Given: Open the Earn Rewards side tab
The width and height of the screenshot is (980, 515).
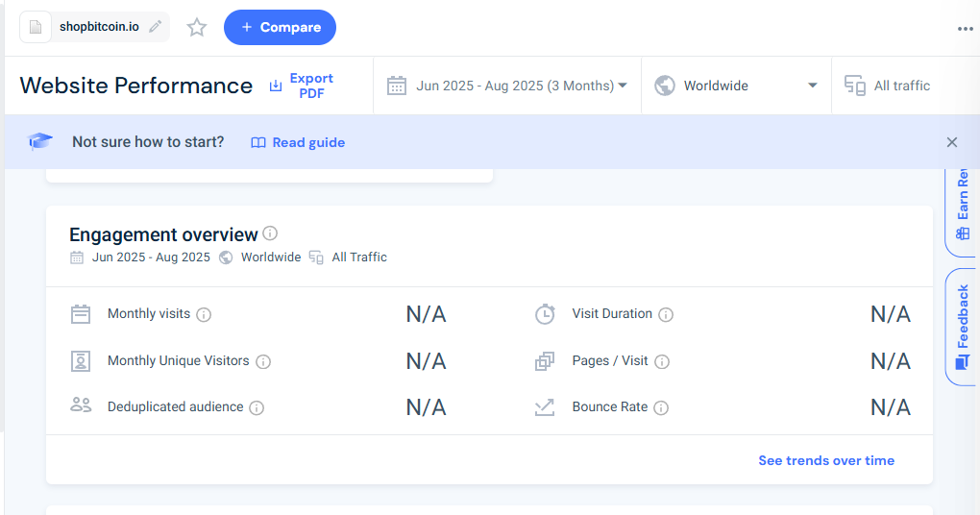Looking at the screenshot, I should click(x=963, y=207).
